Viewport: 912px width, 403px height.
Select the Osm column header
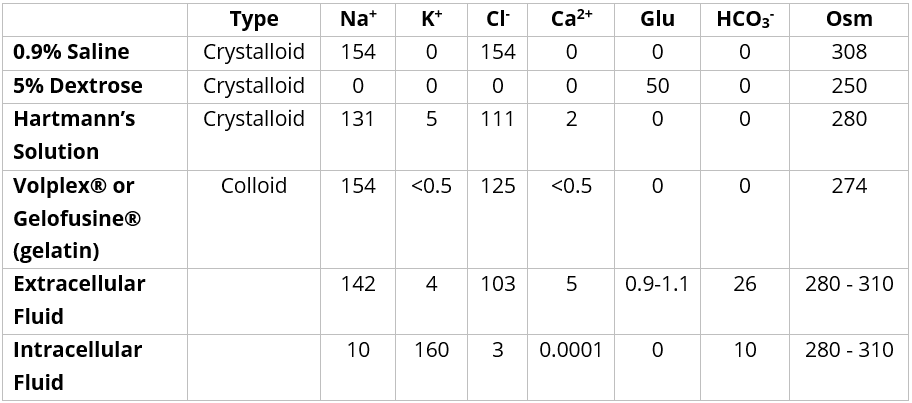(x=849, y=19)
